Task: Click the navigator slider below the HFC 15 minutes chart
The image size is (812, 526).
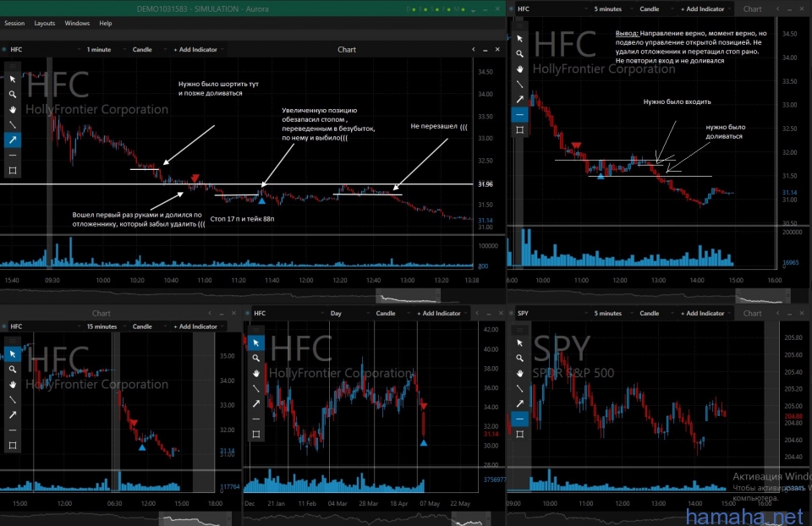Action: pos(194,518)
